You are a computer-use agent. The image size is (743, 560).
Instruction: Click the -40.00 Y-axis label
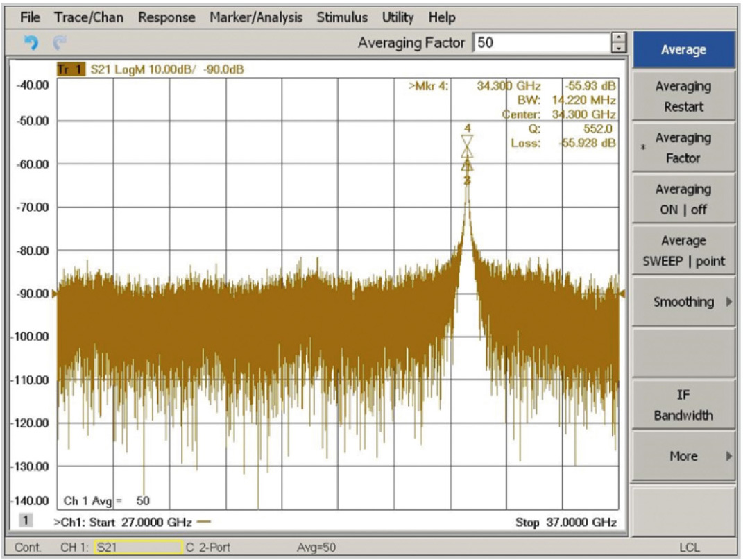33,85
